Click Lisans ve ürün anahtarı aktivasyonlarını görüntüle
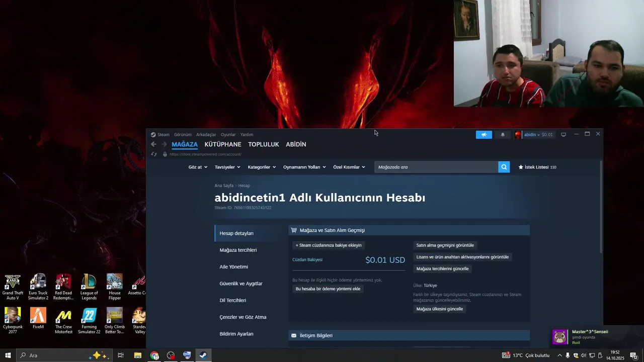The width and height of the screenshot is (644, 362). (x=462, y=257)
